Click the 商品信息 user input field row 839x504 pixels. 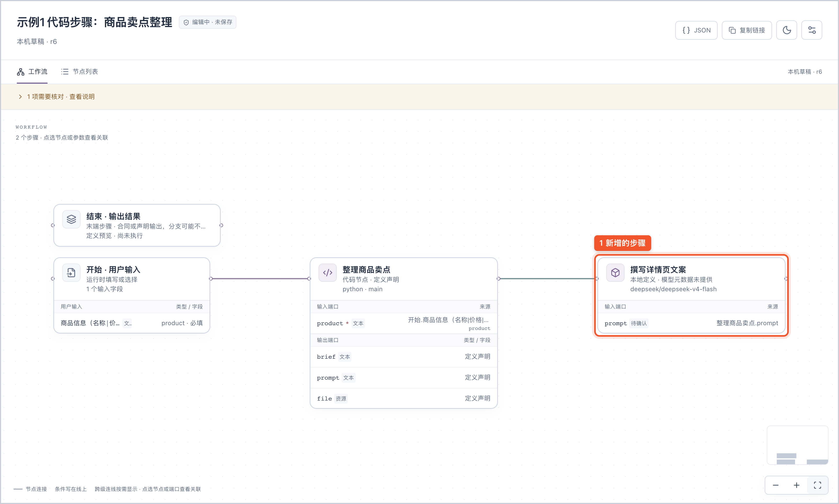click(132, 323)
